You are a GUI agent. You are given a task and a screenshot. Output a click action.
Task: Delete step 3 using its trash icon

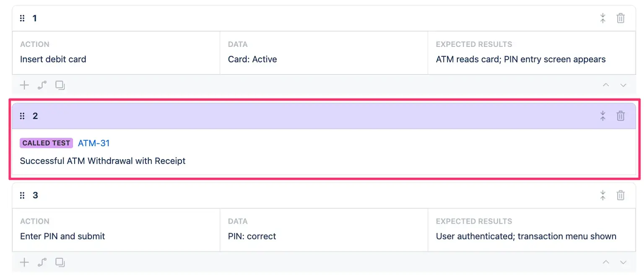click(x=621, y=195)
